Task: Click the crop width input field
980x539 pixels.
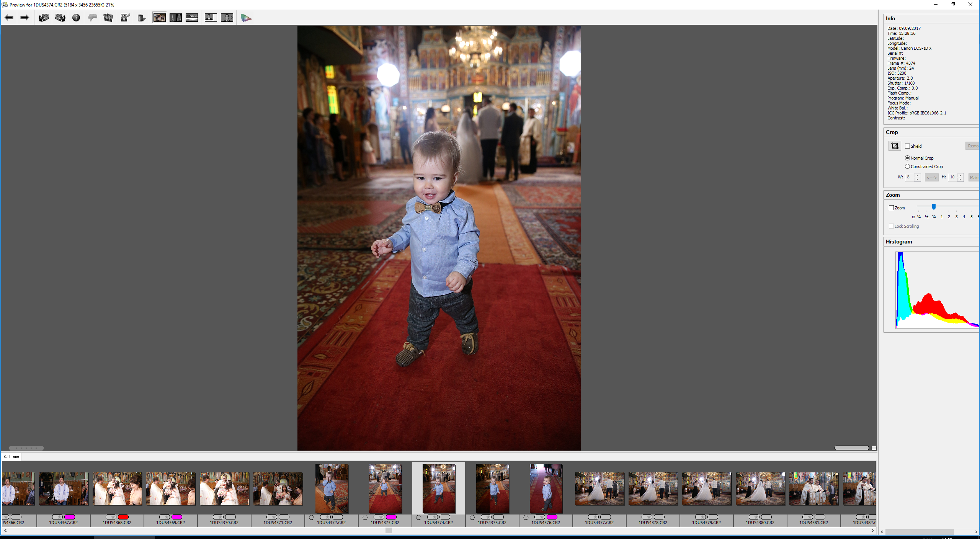Action: pyautogui.click(x=910, y=177)
